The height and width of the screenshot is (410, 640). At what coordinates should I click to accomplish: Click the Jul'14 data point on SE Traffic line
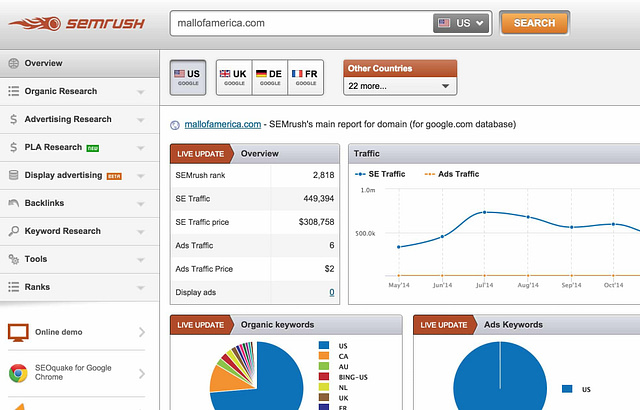point(484,212)
